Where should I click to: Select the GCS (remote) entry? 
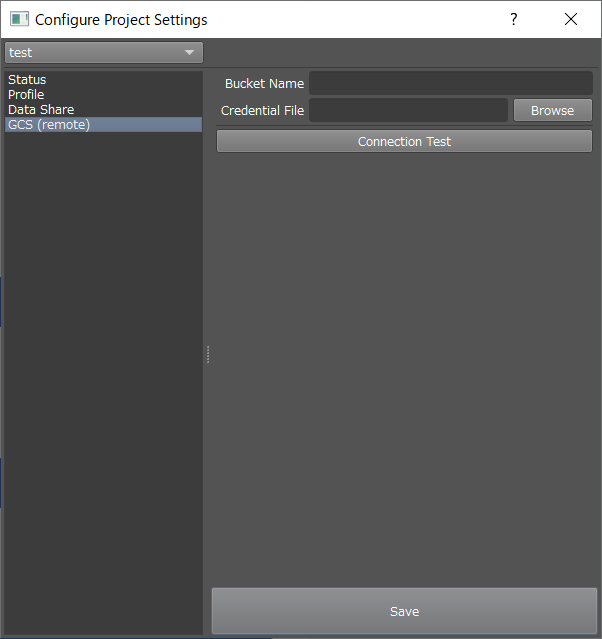(49, 125)
